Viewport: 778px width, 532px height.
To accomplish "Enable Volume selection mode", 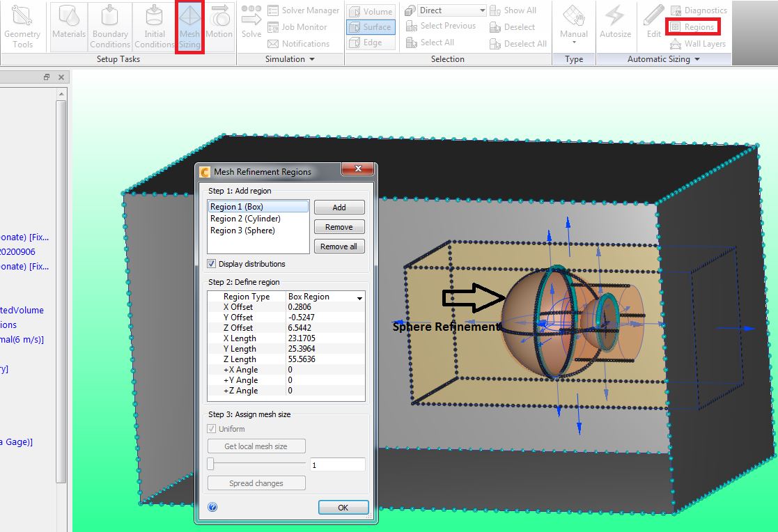I will 370,11.
